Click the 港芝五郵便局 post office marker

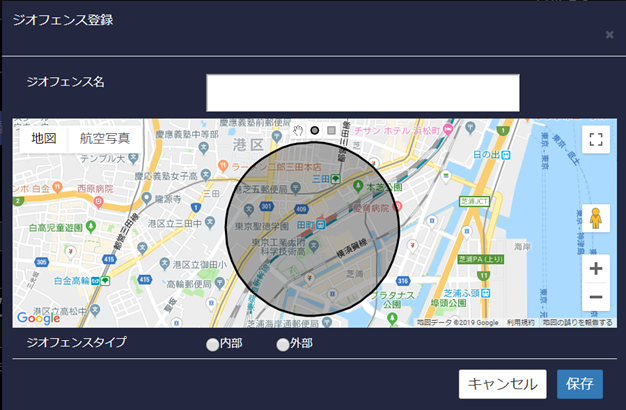(295, 187)
